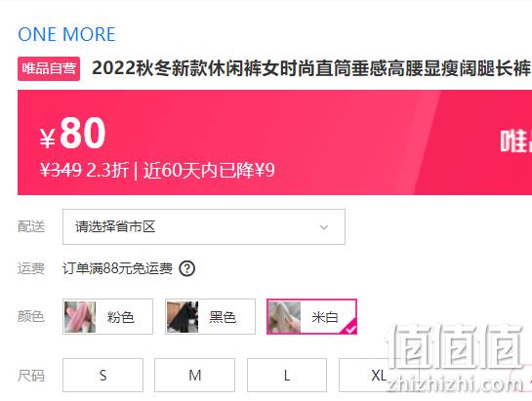Select the 米白 color option
Viewport: 532px width, 401px height.
point(311,317)
